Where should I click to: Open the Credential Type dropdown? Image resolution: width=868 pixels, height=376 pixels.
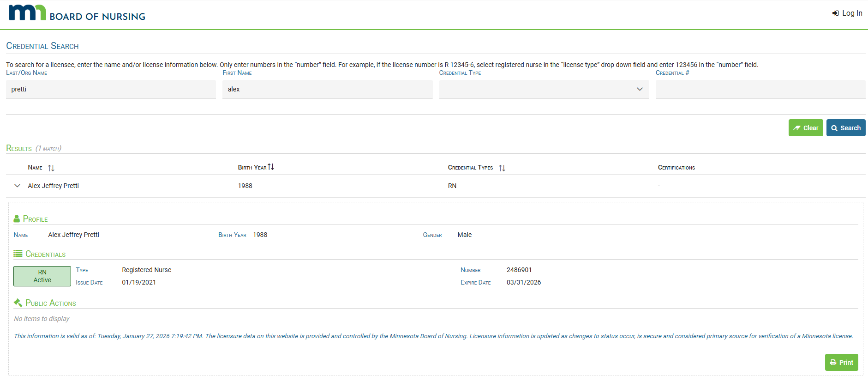pyautogui.click(x=544, y=89)
